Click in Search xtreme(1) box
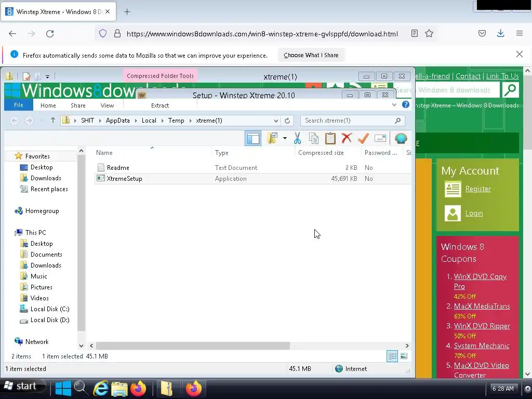 [352, 121]
